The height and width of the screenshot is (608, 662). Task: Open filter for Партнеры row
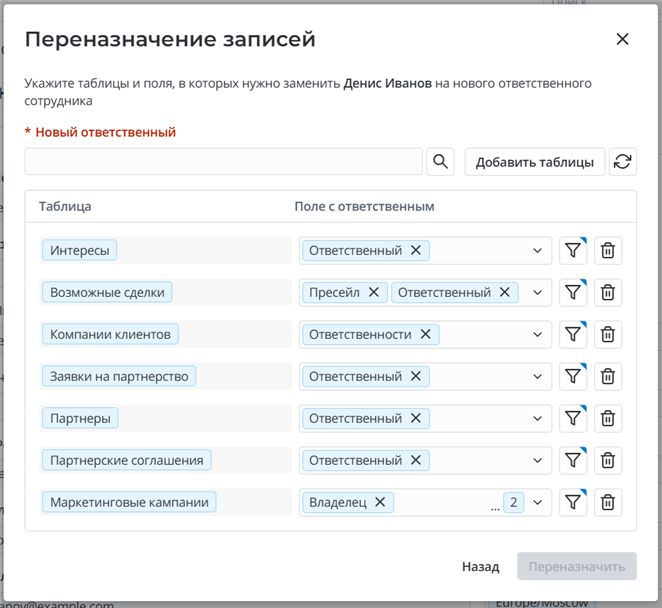(x=572, y=419)
